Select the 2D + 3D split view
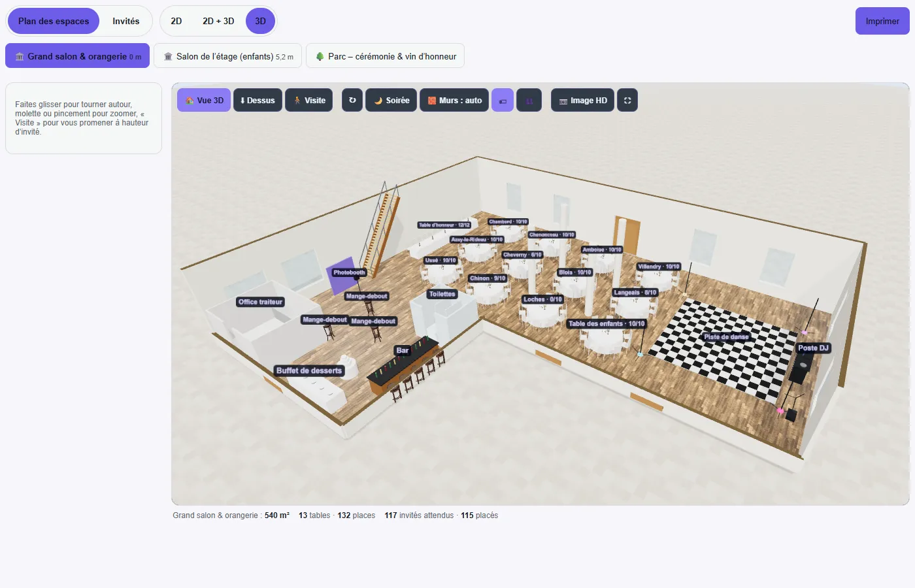Viewport: 915px width, 588px height. click(218, 21)
